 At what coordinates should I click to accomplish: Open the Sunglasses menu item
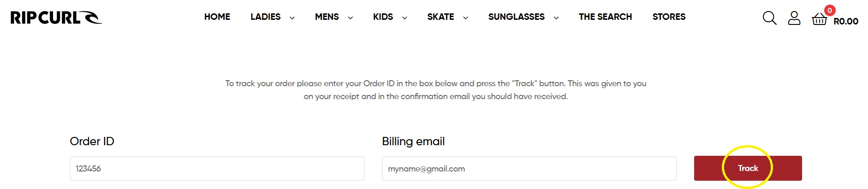point(516,17)
